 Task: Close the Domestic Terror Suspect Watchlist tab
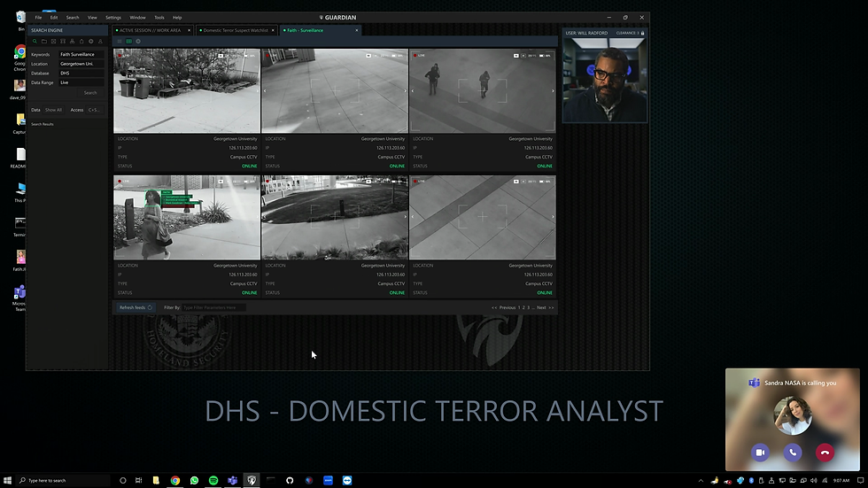click(x=273, y=30)
